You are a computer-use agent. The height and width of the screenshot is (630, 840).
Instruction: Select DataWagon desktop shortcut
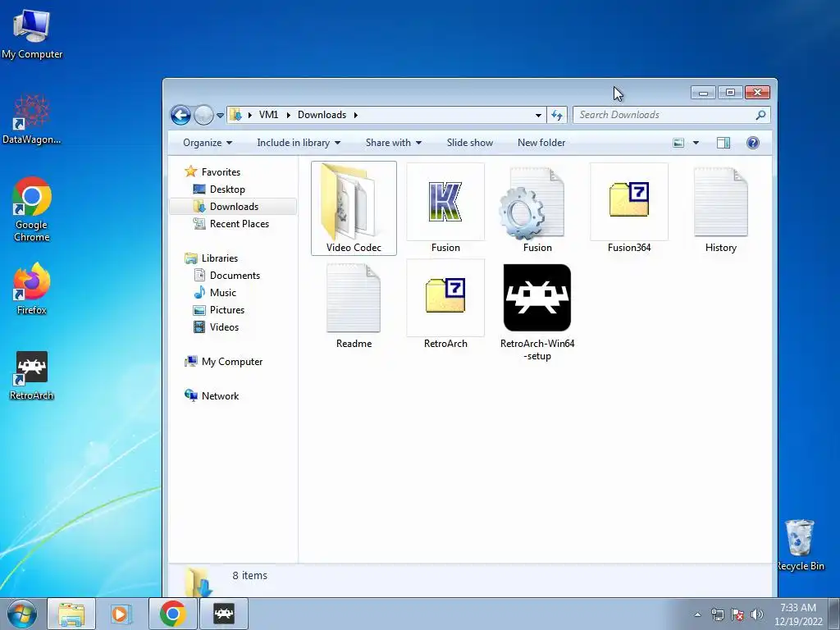coord(32,120)
